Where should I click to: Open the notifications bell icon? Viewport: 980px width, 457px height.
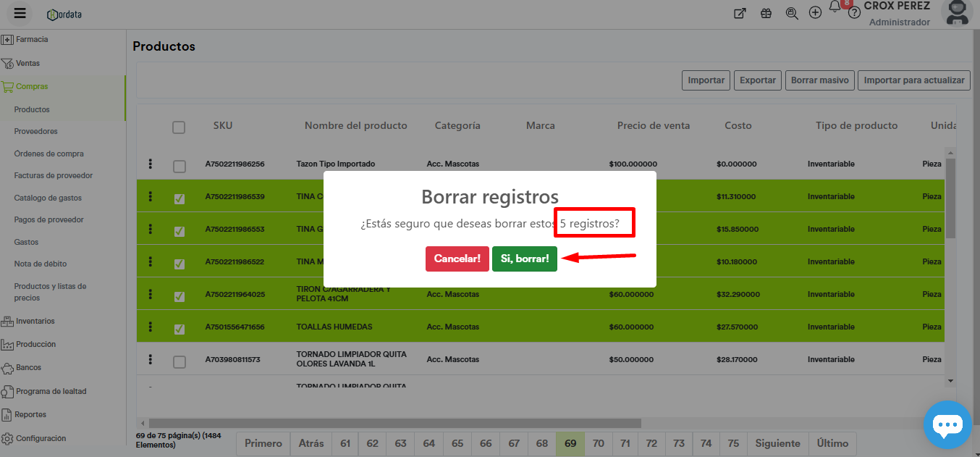pos(835,8)
